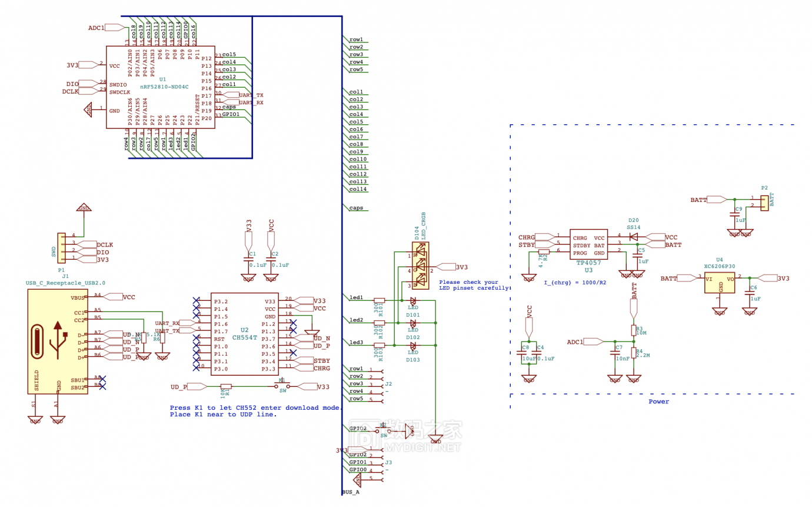This screenshot has width=812, height=507.
Task: Click the CH554T chip U2 body
Action: [x=245, y=335]
